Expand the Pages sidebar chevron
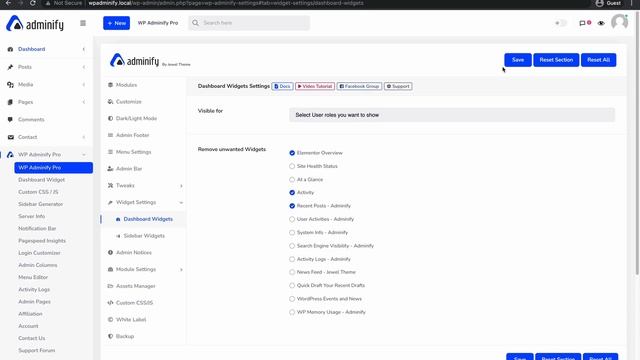 (84, 102)
